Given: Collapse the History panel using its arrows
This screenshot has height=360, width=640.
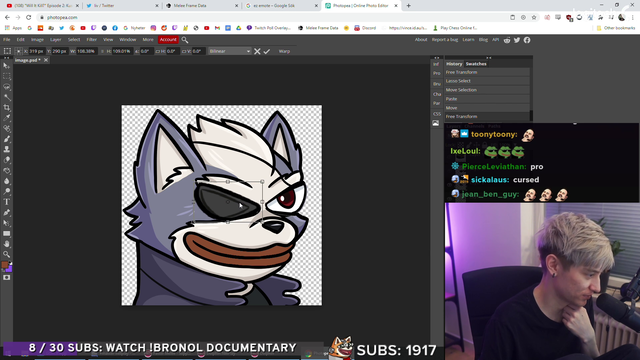Looking at the screenshot, I should tap(489, 58).
